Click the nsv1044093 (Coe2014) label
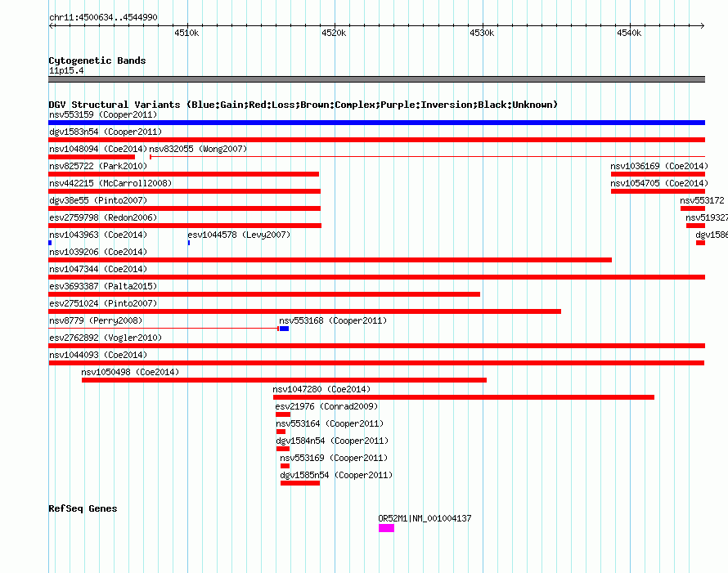The image size is (728, 573). click(98, 355)
